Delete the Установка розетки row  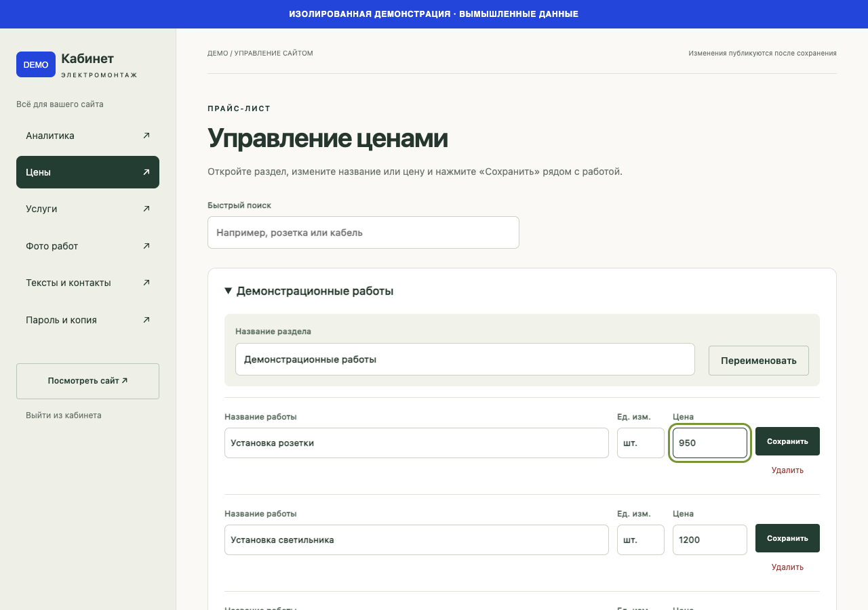pyautogui.click(x=787, y=470)
